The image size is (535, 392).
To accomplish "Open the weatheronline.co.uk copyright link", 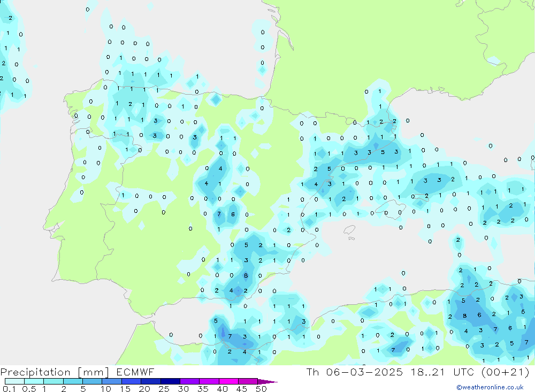I will [x=490, y=387].
